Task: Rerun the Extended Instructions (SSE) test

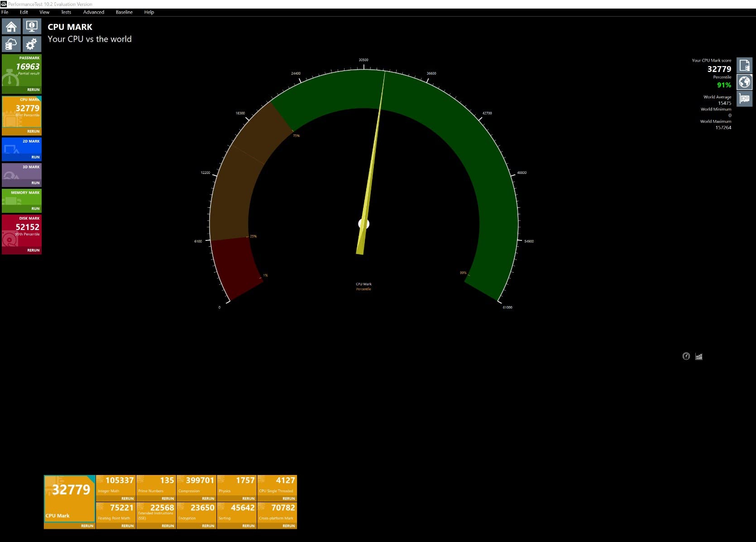Action: pos(168,526)
